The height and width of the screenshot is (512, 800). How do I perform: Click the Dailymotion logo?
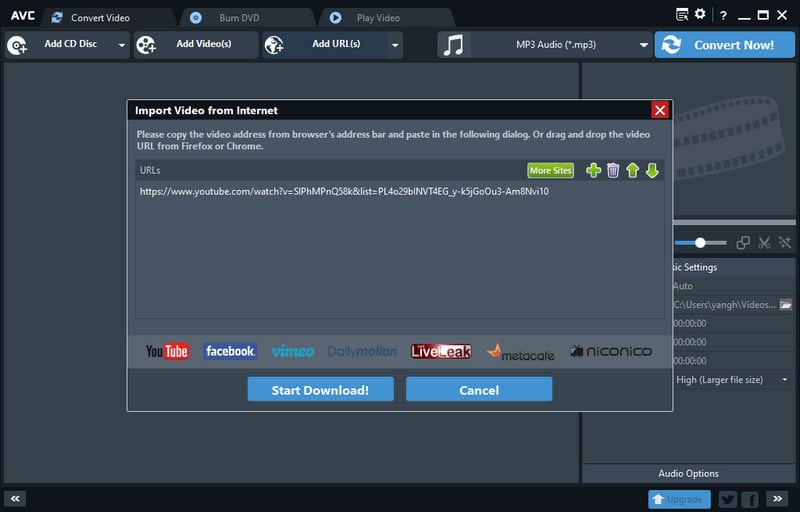[362, 351]
